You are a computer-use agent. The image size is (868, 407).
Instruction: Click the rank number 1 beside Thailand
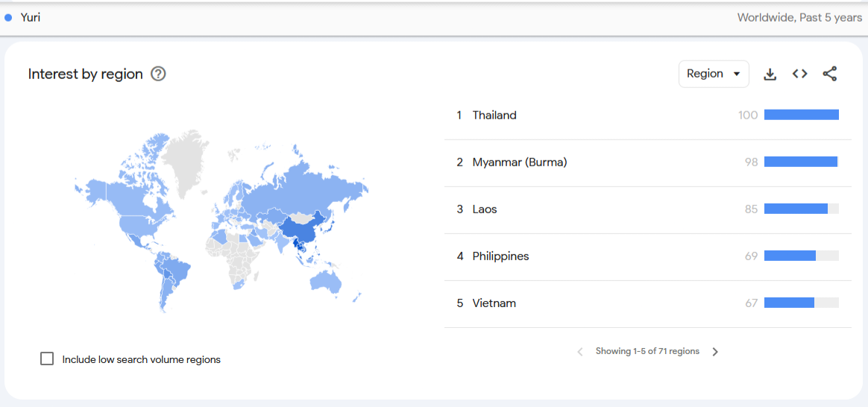459,115
